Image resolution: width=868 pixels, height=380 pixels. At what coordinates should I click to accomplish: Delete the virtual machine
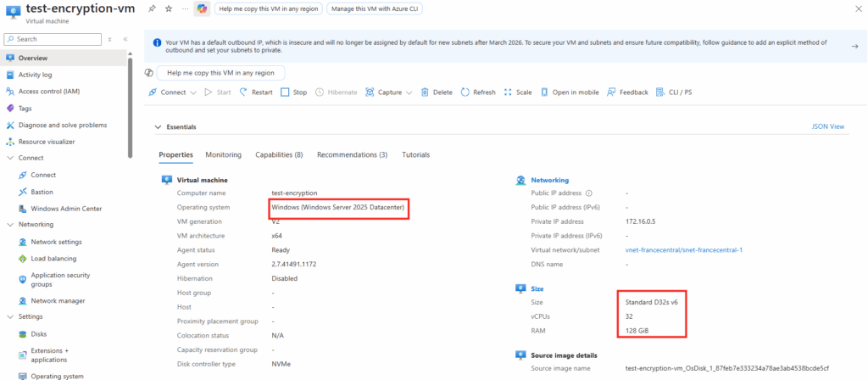(x=437, y=92)
